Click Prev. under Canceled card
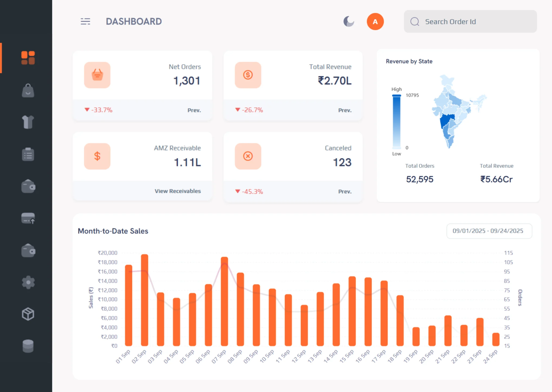Viewport: 552px width, 392px height. point(345,192)
